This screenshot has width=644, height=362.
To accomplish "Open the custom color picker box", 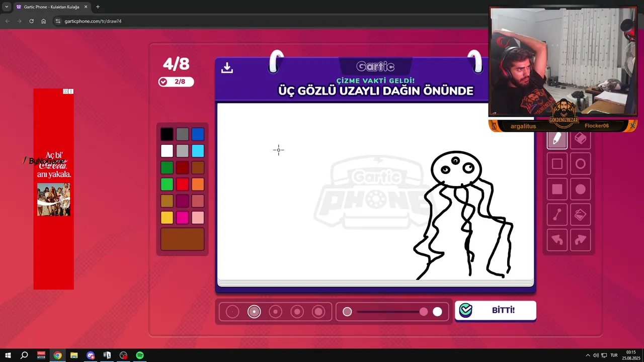I will [183, 239].
